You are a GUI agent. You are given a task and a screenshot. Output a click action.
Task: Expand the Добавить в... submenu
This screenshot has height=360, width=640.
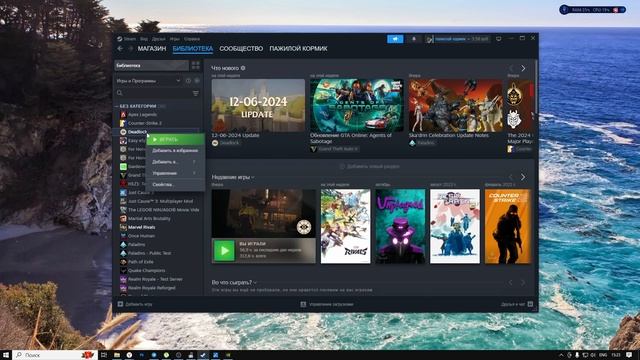175,162
